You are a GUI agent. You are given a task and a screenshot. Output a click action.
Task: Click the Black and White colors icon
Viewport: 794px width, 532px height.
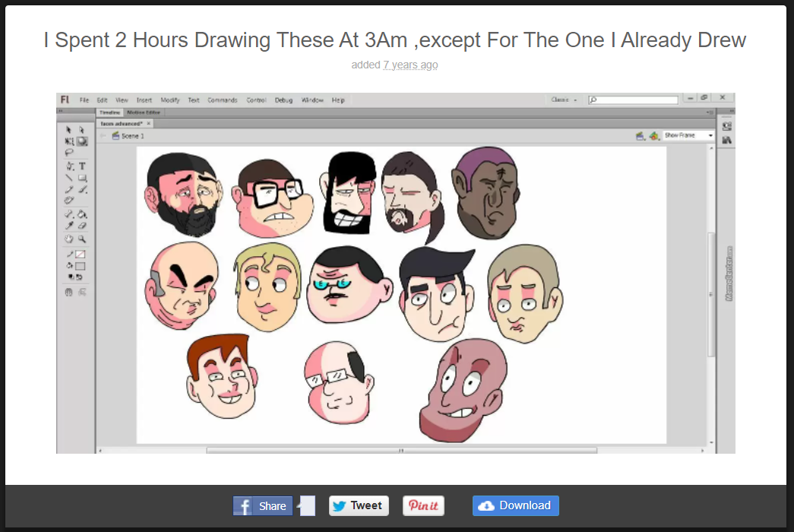(71, 277)
